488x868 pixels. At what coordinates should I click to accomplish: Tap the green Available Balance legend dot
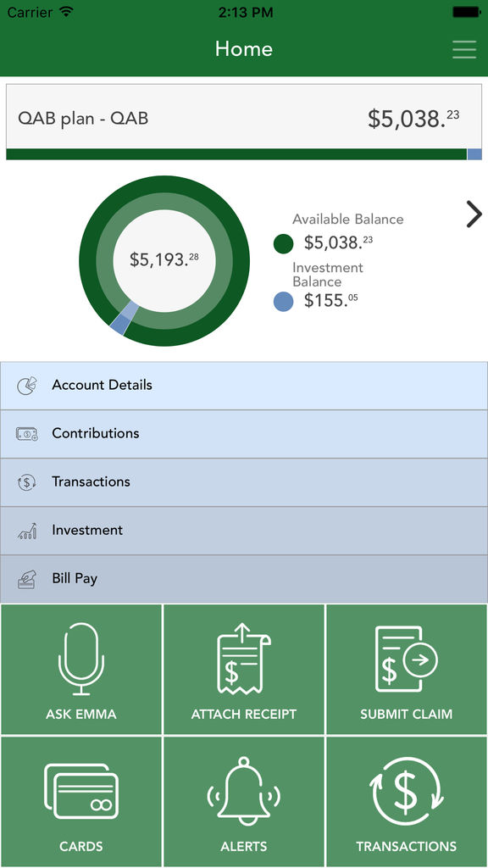click(283, 243)
